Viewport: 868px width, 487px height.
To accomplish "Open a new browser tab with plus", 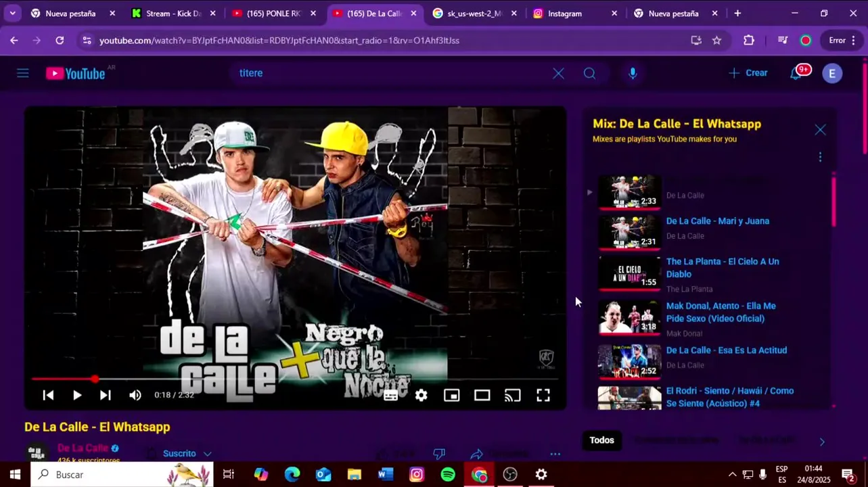I will pyautogui.click(x=737, y=14).
